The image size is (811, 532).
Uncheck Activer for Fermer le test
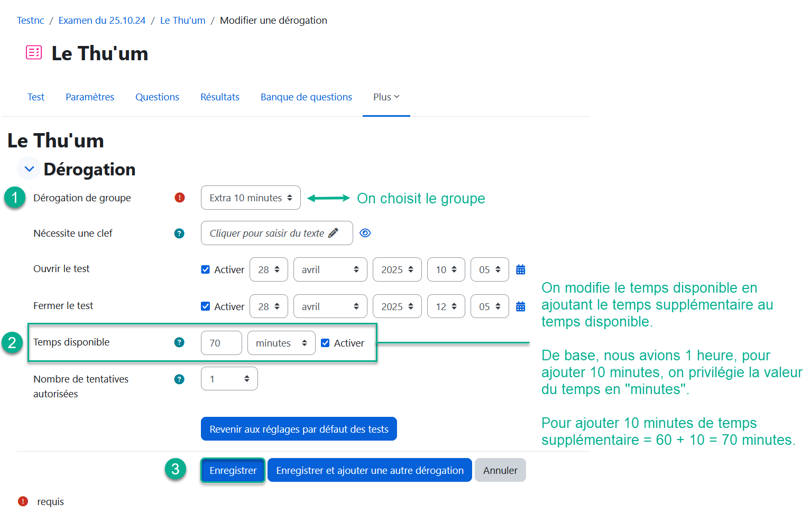point(206,306)
